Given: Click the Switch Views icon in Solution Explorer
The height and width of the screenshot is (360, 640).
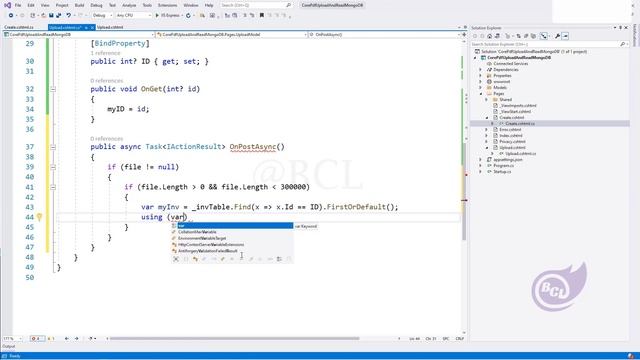Looking at the screenshot, I should click(497, 36).
